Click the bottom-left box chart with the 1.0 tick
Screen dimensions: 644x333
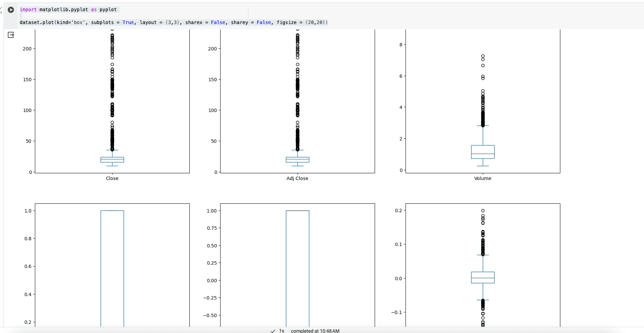[112, 265]
